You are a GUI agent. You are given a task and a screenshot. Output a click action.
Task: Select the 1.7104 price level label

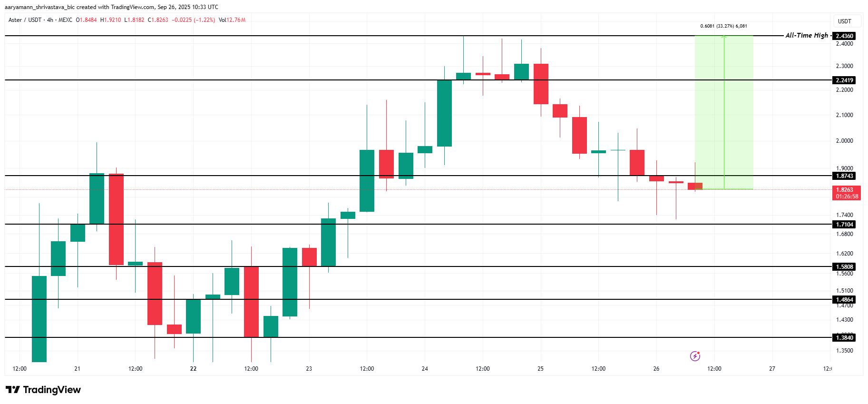845,225
